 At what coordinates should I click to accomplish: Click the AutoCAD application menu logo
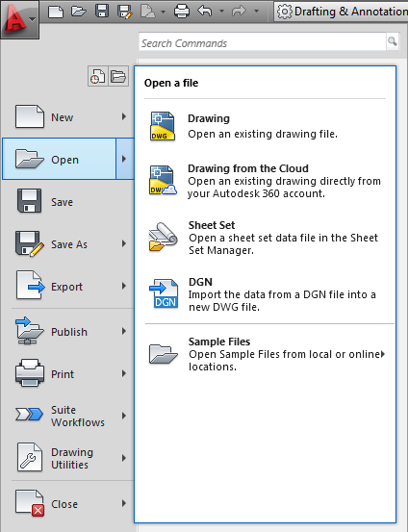coord(19,19)
